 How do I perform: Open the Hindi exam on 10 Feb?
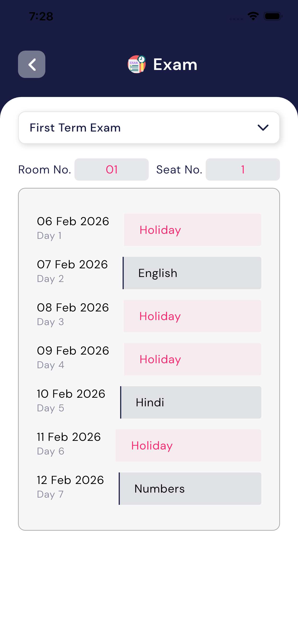pyautogui.click(x=191, y=402)
